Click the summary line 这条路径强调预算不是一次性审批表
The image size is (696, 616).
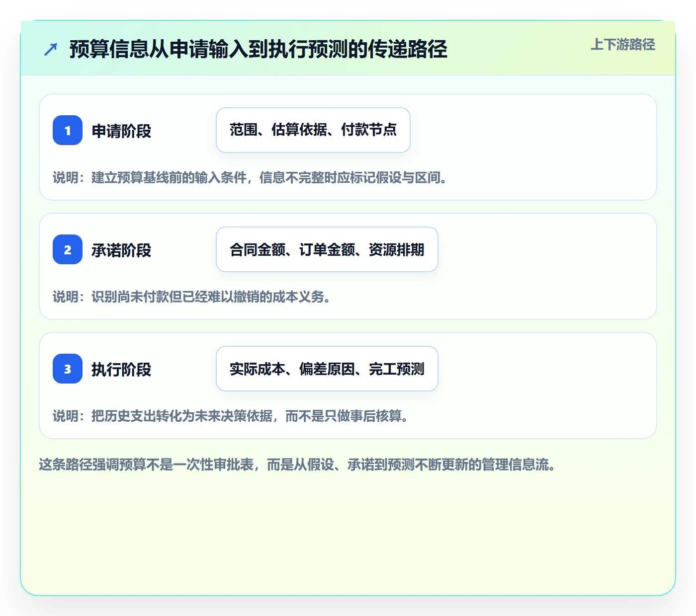click(x=297, y=464)
